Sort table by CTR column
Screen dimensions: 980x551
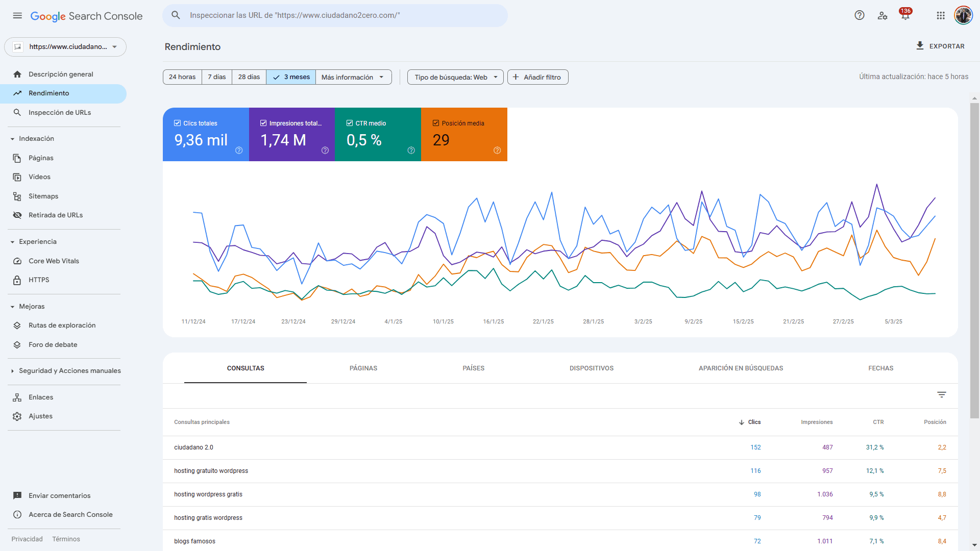878,422
